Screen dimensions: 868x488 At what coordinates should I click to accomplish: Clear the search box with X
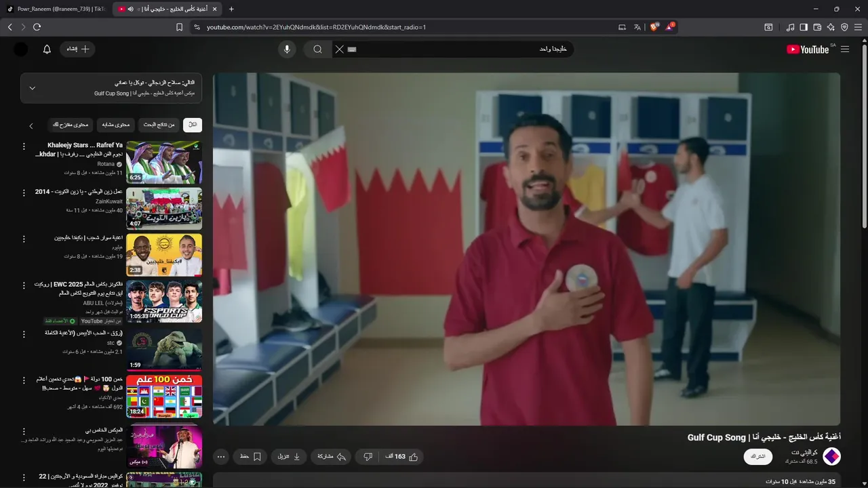pos(339,49)
